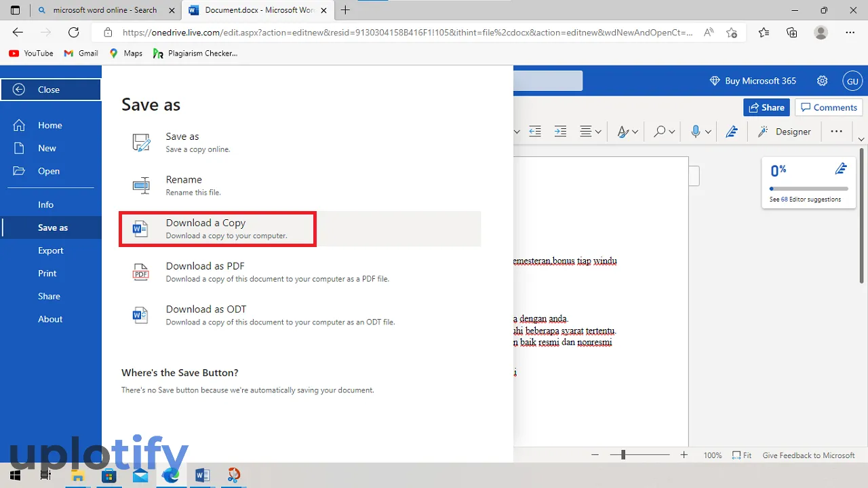Click Give Feedback to Microsoft
Screen dimensions: 868x488
(x=808, y=455)
